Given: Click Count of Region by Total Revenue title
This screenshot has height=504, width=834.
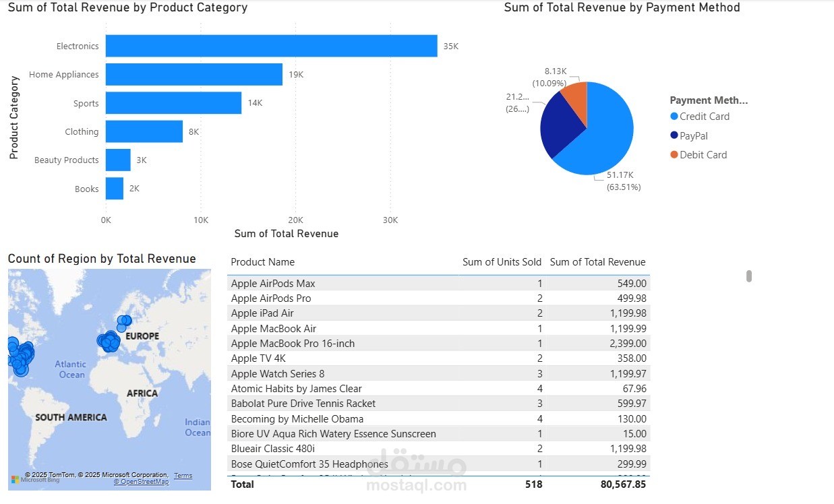Looking at the screenshot, I should 102,259.
